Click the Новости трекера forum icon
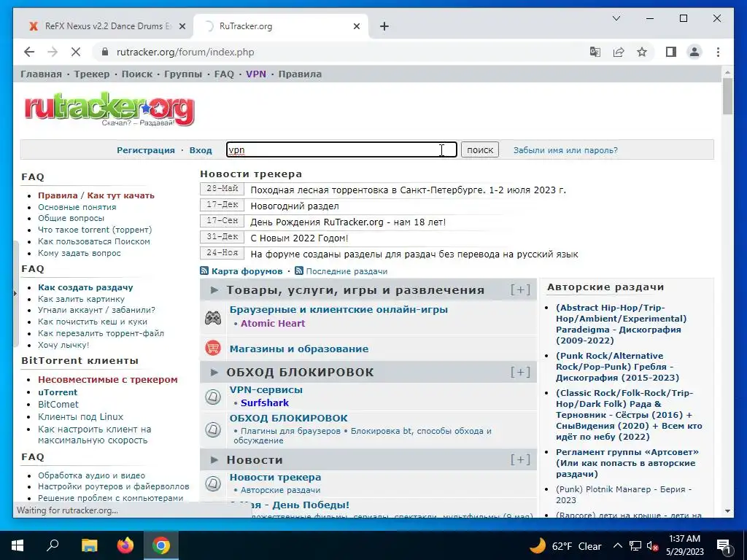 coord(213,483)
